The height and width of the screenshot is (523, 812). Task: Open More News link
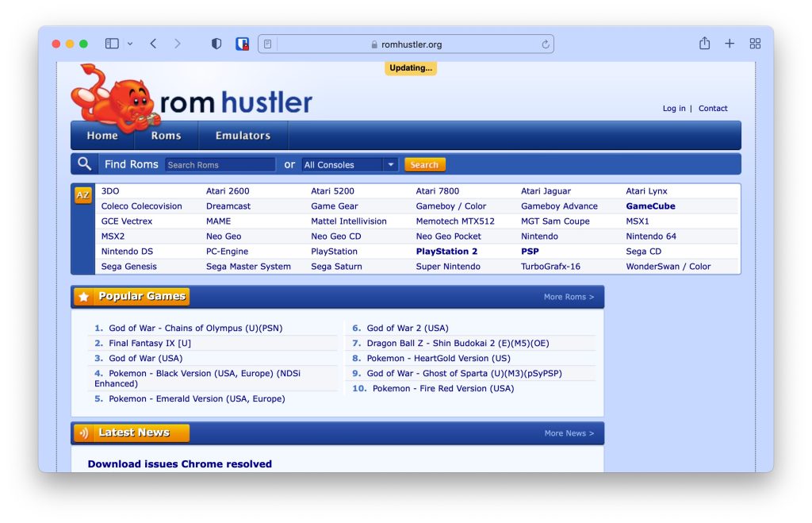(x=569, y=433)
